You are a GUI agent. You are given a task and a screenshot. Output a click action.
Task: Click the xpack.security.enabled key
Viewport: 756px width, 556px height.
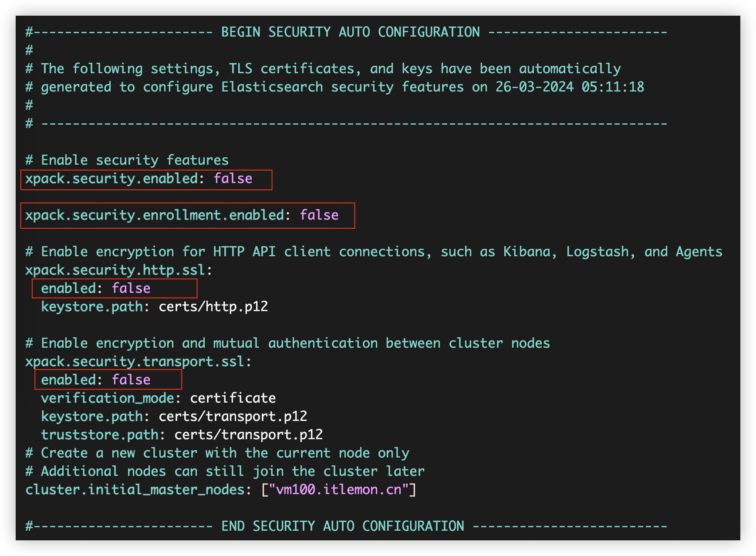(x=111, y=179)
